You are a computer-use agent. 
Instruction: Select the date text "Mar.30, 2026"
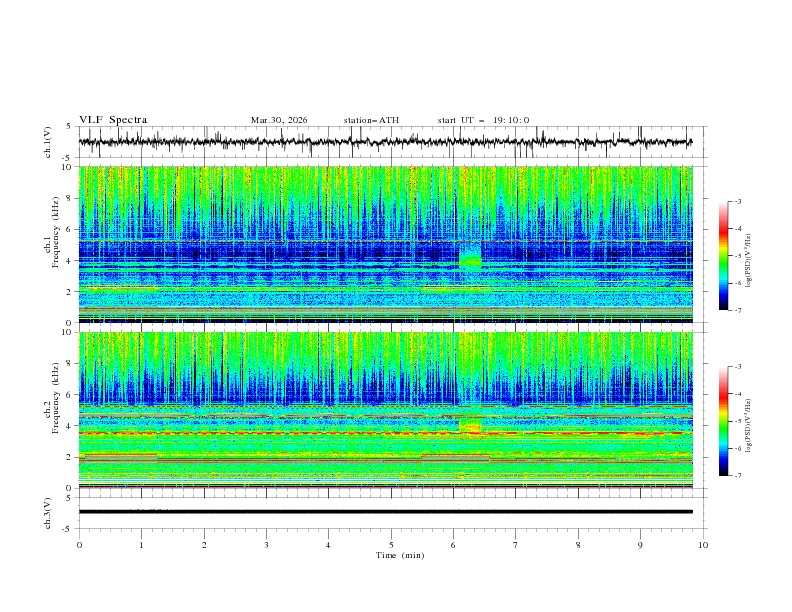[279, 120]
